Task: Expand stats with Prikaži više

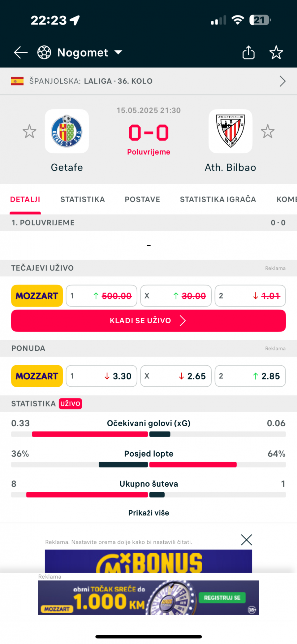Action: (148, 513)
